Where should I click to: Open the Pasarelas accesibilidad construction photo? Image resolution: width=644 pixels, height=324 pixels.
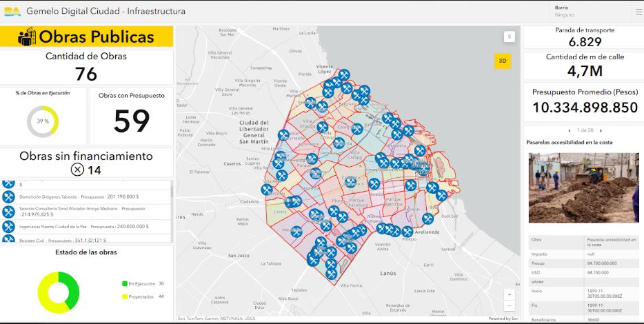point(583,188)
